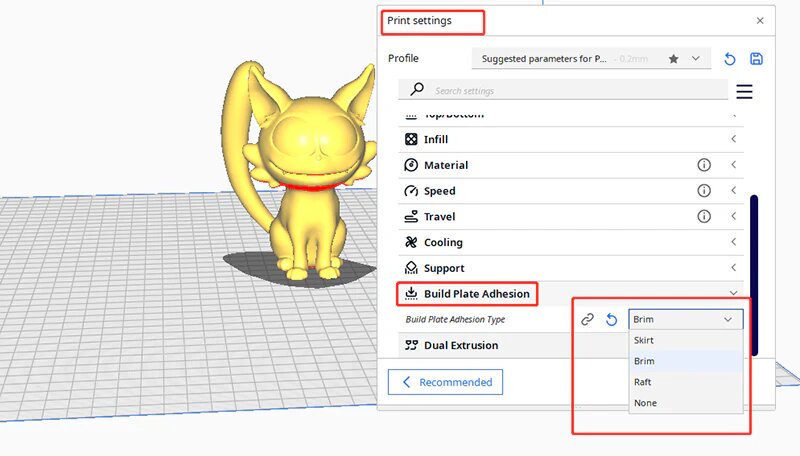The image size is (800, 456).
Task: Collapse the Build Plate Adhesion section chevron
Action: (733, 293)
